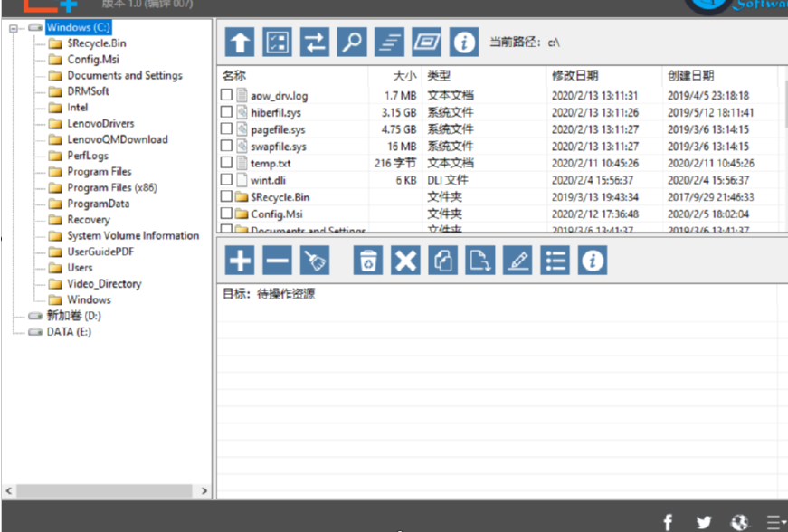Select the Program Files folder in sidebar
Image resolution: width=788 pixels, height=532 pixels.
tap(100, 171)
